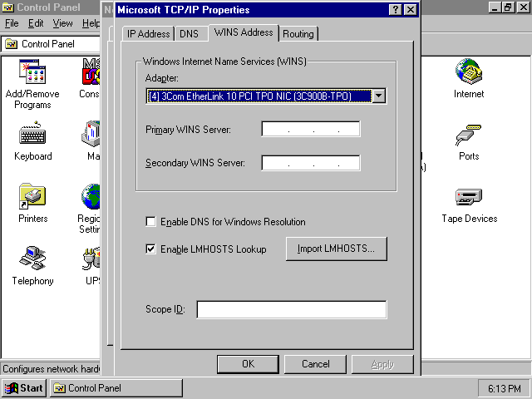Click the help question mark in TCP/IP dialog
532x399 pixels.
(x=396, y=9)
